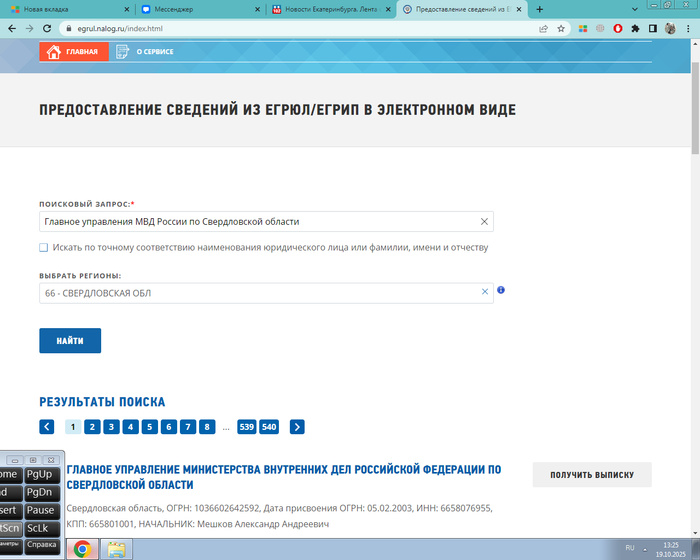Image resolution: width=700 pixels, height=560 pixels.
Task: Click the address bar URL egrul.nalog.ru
Action: [x=120, y=29]
